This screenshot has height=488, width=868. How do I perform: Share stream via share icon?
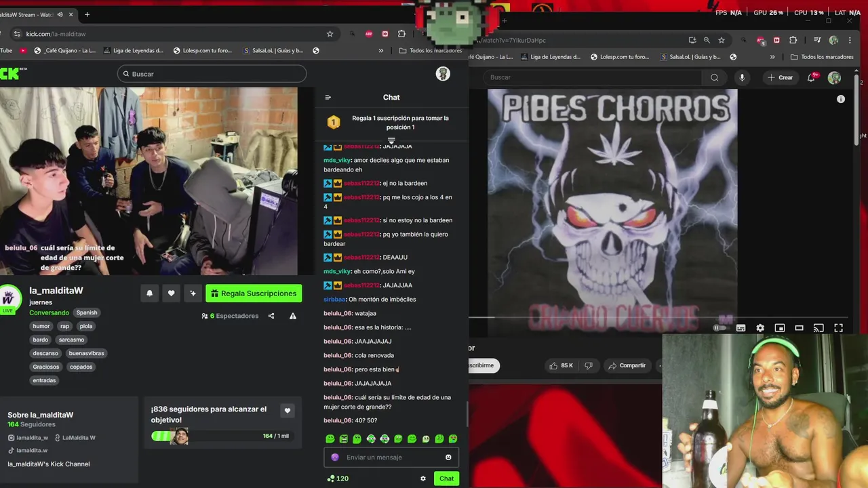tap(271, 316)
